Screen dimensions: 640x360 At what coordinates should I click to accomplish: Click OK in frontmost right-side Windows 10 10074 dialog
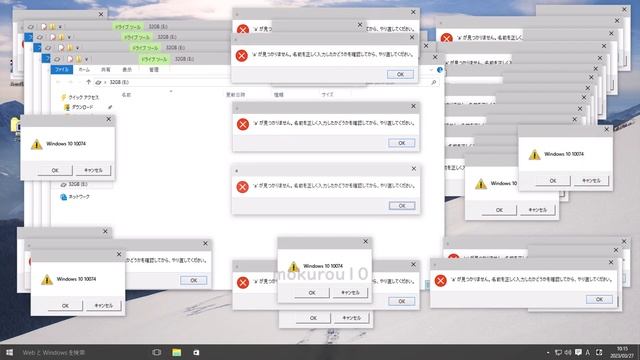tap(553, 180)
